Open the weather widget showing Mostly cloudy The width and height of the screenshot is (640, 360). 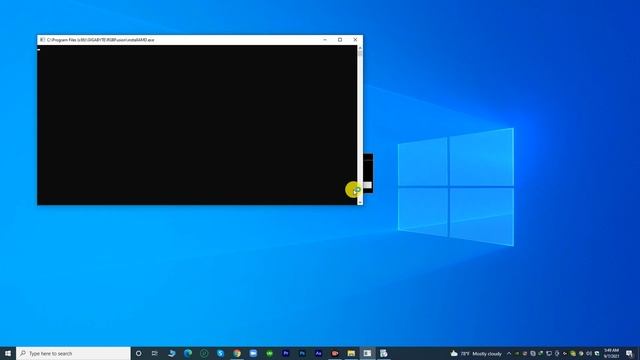476,353
